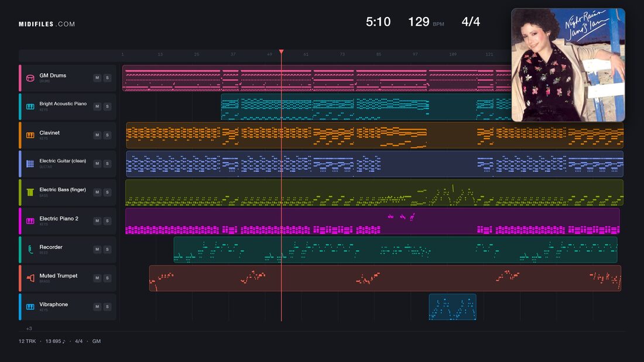Viewport: 644px width, 362px height.
Task: Solo the Clavinet track
Action: (x=107, y=135)
